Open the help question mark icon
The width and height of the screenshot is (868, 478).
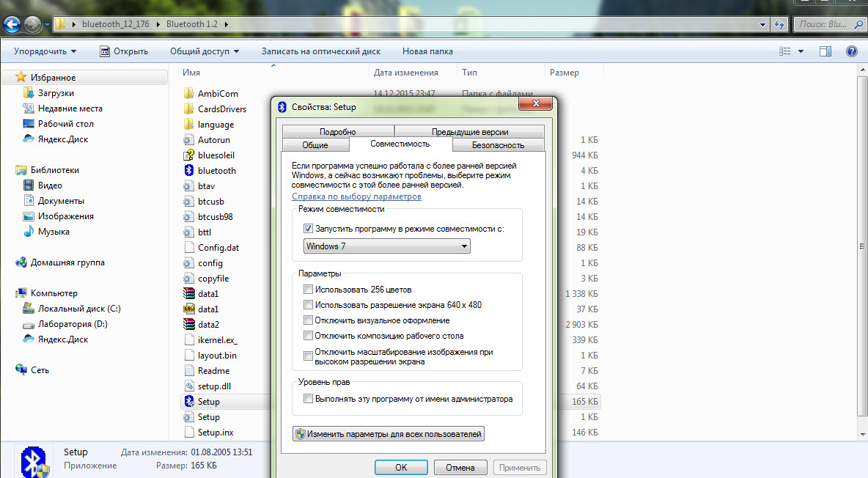851,51
